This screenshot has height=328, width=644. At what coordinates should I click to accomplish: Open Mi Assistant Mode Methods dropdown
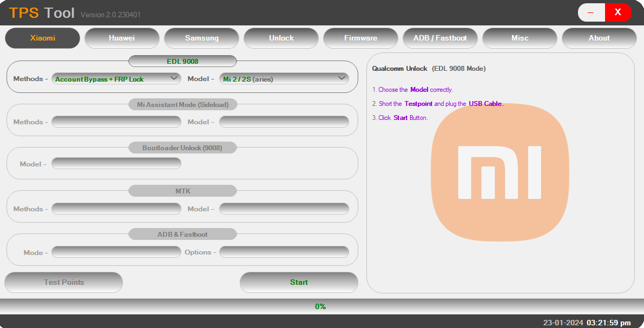(x=116, y=122)
